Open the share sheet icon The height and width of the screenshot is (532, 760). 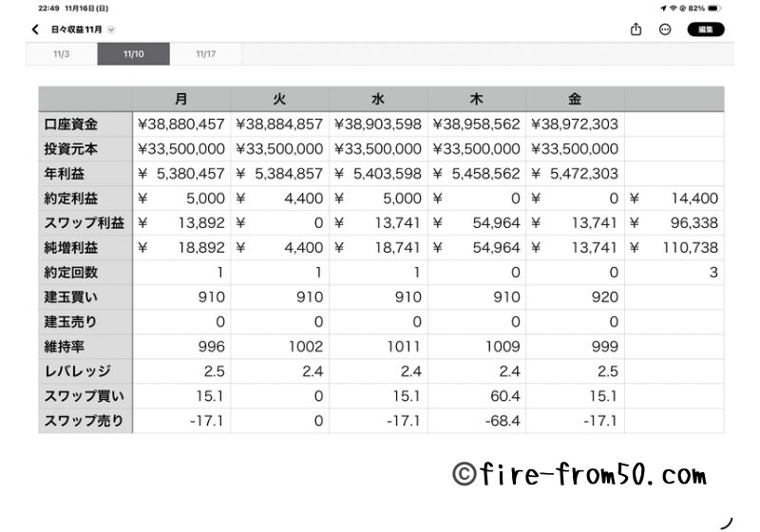636,29
